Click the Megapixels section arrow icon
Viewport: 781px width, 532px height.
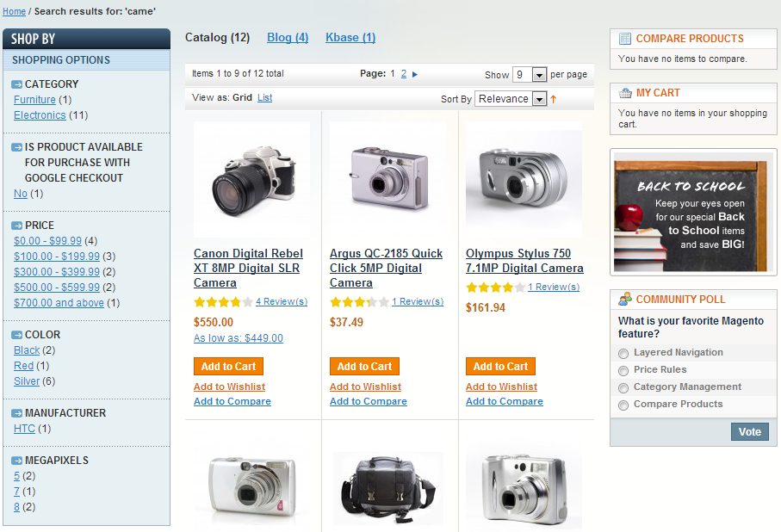(x=17, y=461)
